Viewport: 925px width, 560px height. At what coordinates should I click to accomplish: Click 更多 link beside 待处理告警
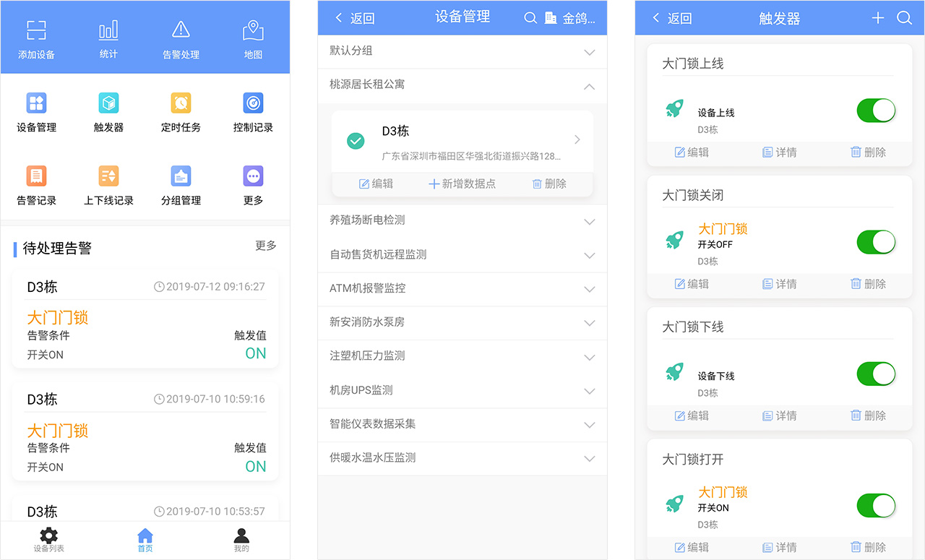266,246
